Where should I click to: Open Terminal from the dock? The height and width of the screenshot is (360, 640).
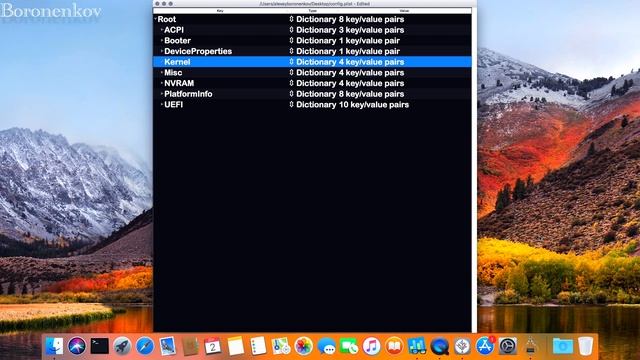[x=99, y=346]
